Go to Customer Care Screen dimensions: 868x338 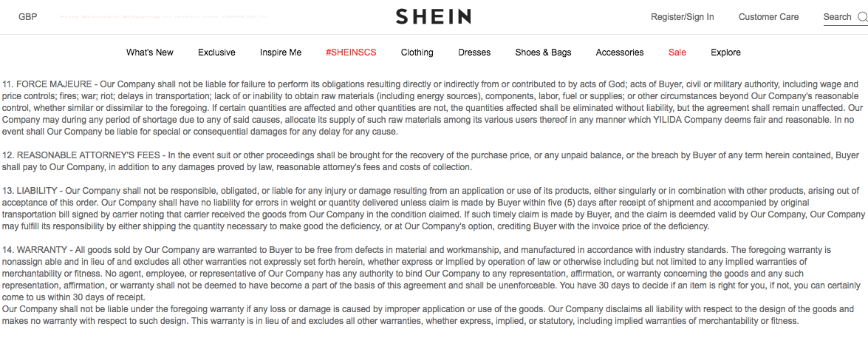coord(768,17)
